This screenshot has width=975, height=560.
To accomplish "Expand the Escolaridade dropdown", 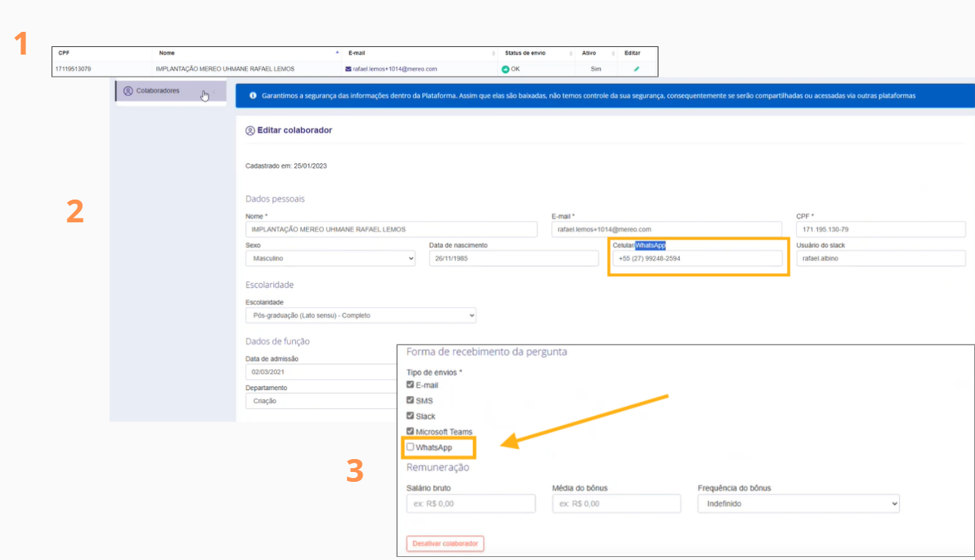I will point(360,315).
